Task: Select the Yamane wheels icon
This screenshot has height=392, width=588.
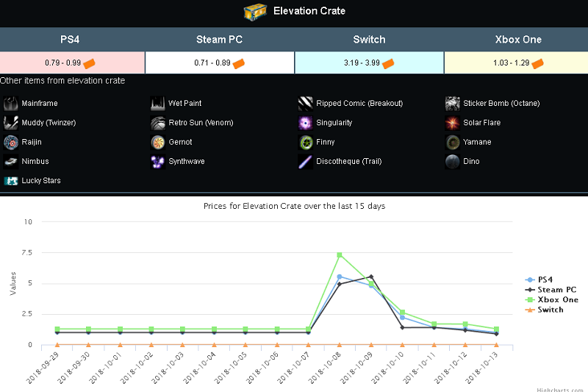Action: click(452, 142)
